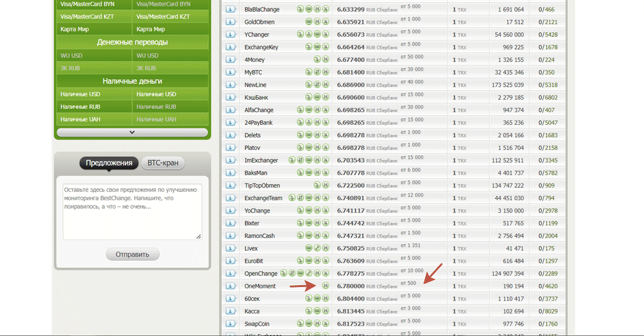The image size is (644, 336).
Task: Open the info icon for OneMoment
Action: pos(231,286)
